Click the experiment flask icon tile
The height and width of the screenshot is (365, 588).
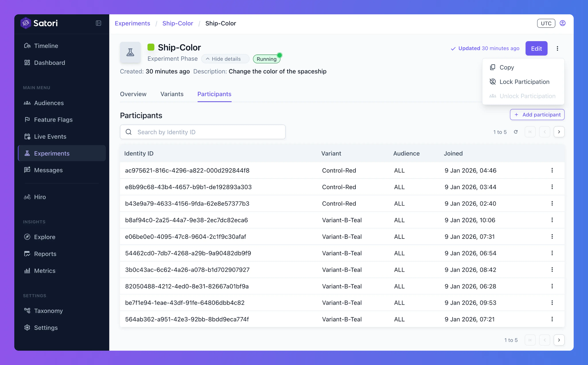pyautogui.click(x=130, y=52)
